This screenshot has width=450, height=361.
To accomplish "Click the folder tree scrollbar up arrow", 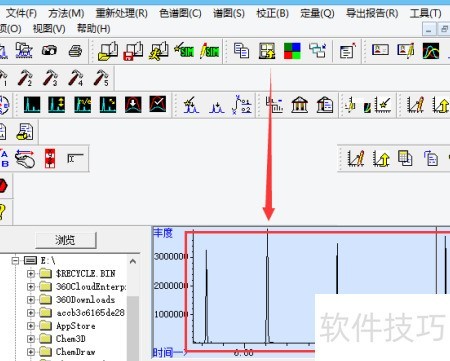I will [x=133, y=262].
